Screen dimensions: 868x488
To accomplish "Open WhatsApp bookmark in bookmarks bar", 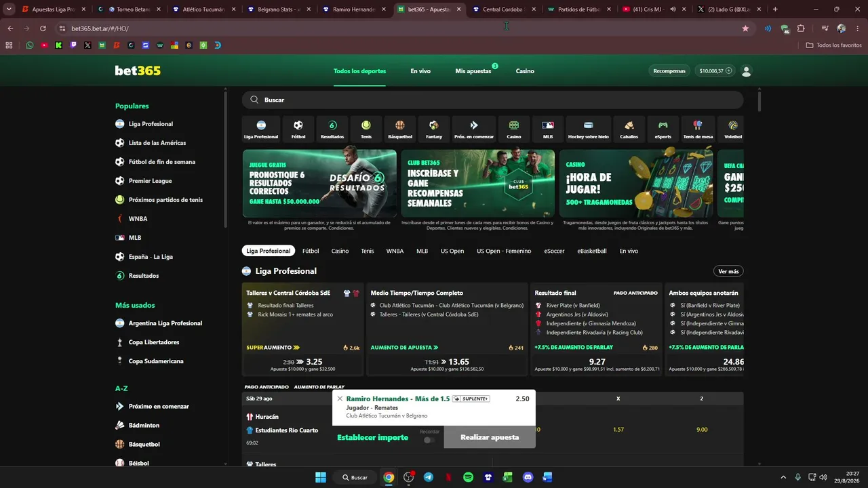I will 30,45.
